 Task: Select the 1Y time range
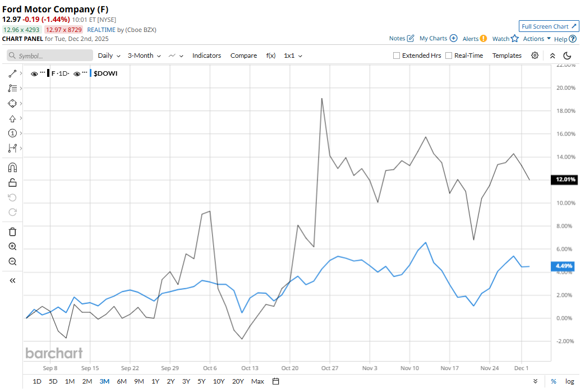point(155,381)
